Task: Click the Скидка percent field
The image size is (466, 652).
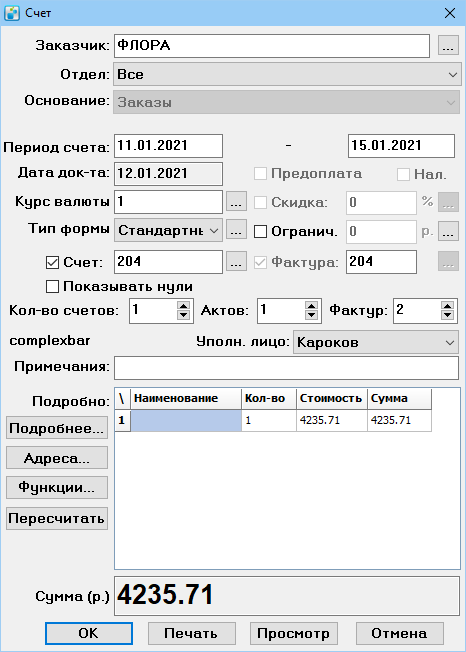Action: pyautogui.click(x=381, y=203)
